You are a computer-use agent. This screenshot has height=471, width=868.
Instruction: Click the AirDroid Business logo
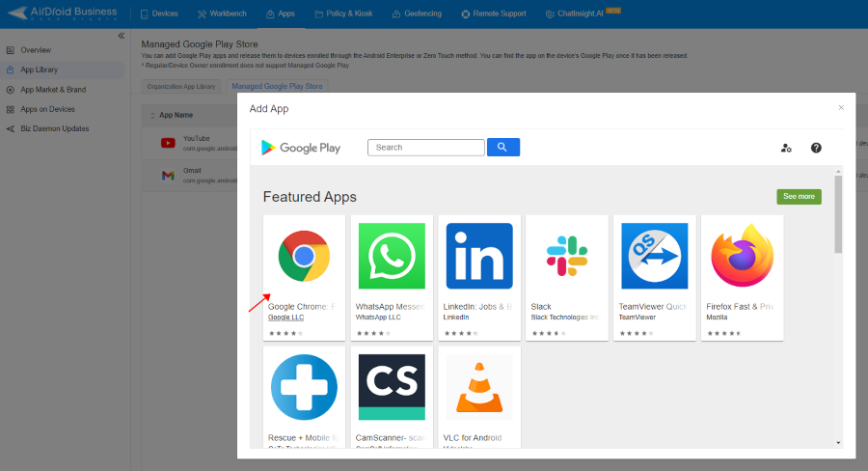pyautogui.click(x=62, y=13)
